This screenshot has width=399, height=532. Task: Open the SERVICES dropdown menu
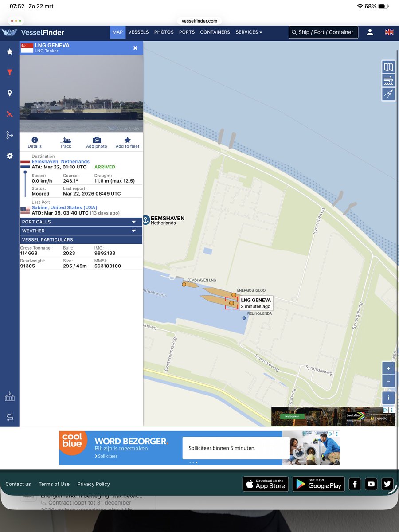pyautogui.click(x=249, y=32)
